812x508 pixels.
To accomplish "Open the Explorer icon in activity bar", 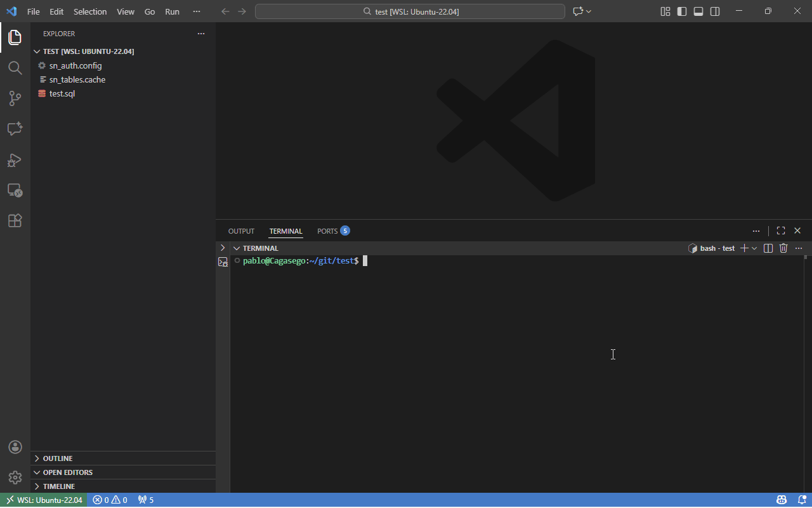I will coord(15,37).
